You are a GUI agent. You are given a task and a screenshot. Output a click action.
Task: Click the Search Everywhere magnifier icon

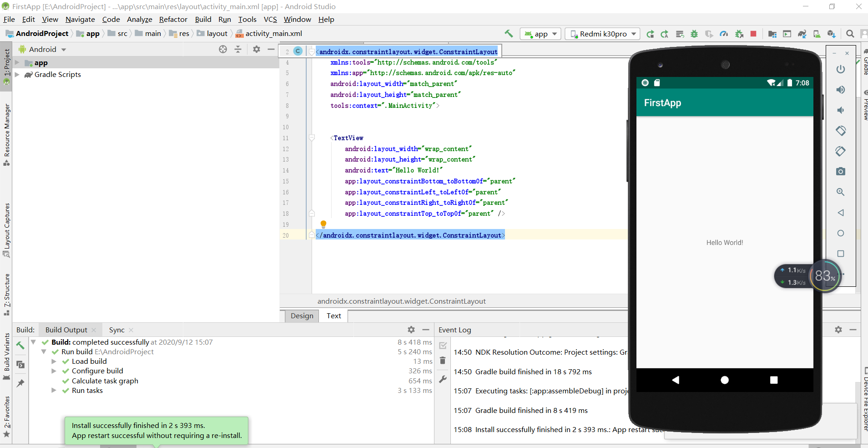pyautogui.click(x=850, y=34)
